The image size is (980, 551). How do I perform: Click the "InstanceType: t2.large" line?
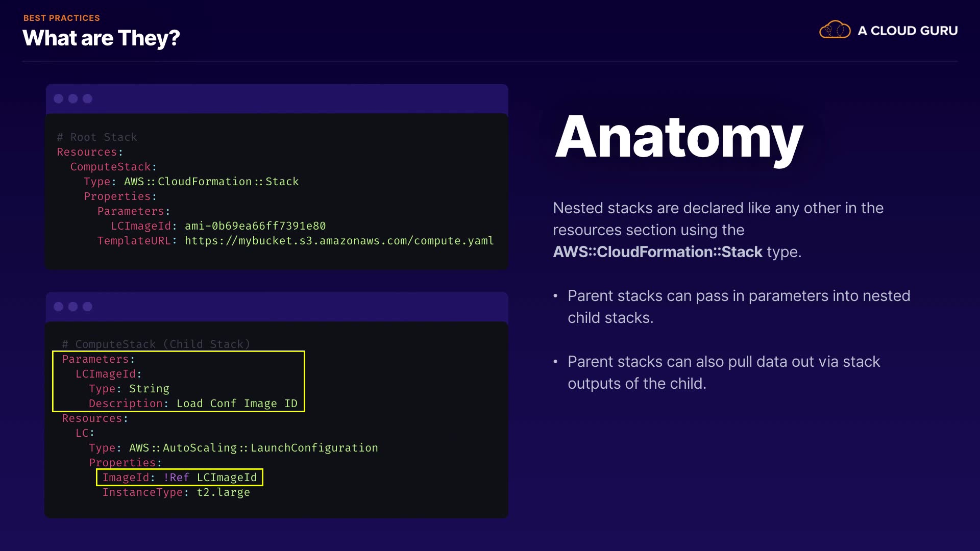click(176, 492)
